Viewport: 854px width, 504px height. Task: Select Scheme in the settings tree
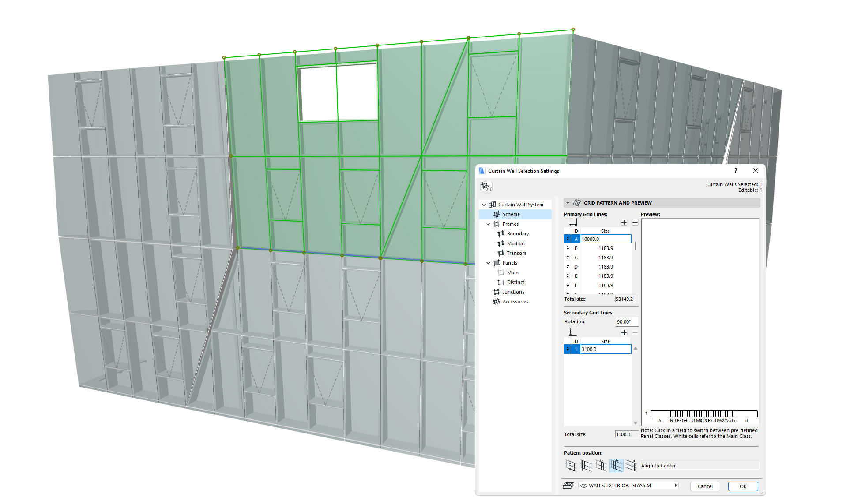pos(515,214)
